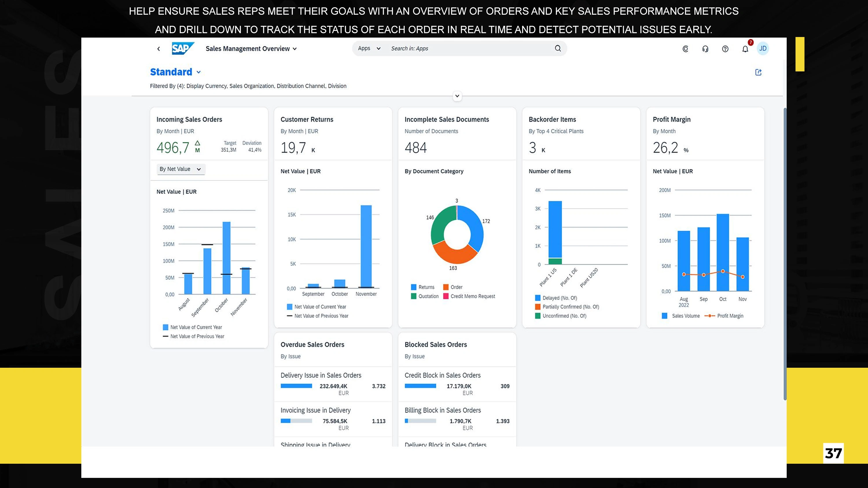Open the JD user profile avatar
Screen dimensions: 868x488
click(763, 49)
